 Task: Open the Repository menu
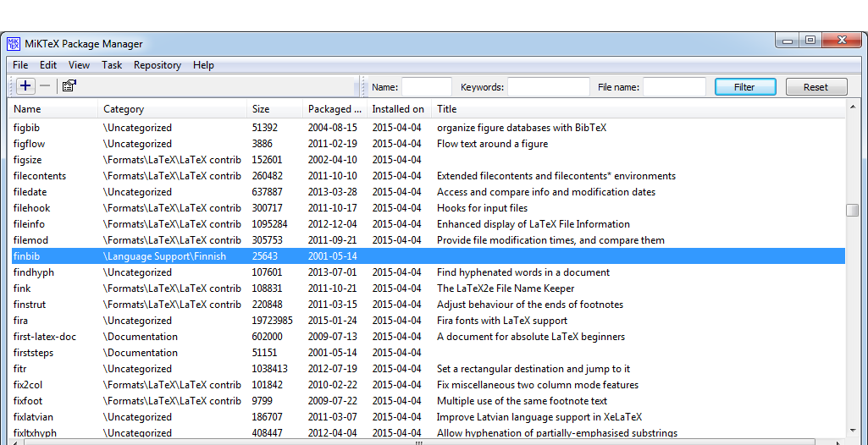coord(158,65)
